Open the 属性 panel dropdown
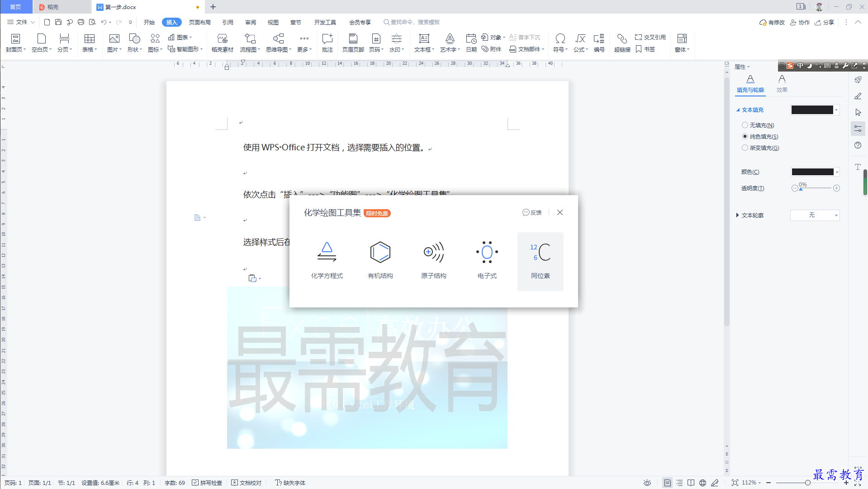 coord(742,67)
